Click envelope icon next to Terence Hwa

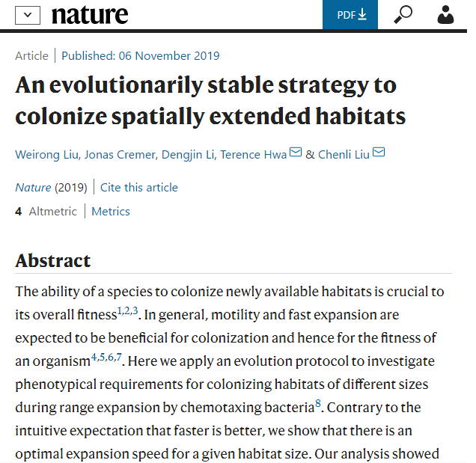click(295, 153)
